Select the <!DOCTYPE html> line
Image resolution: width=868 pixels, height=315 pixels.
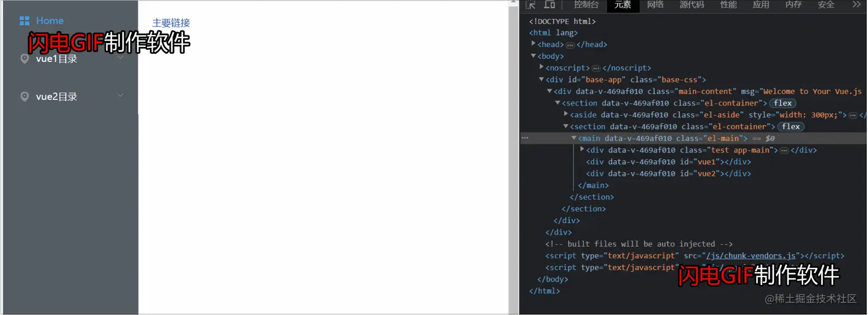click(x=563, y=21)
